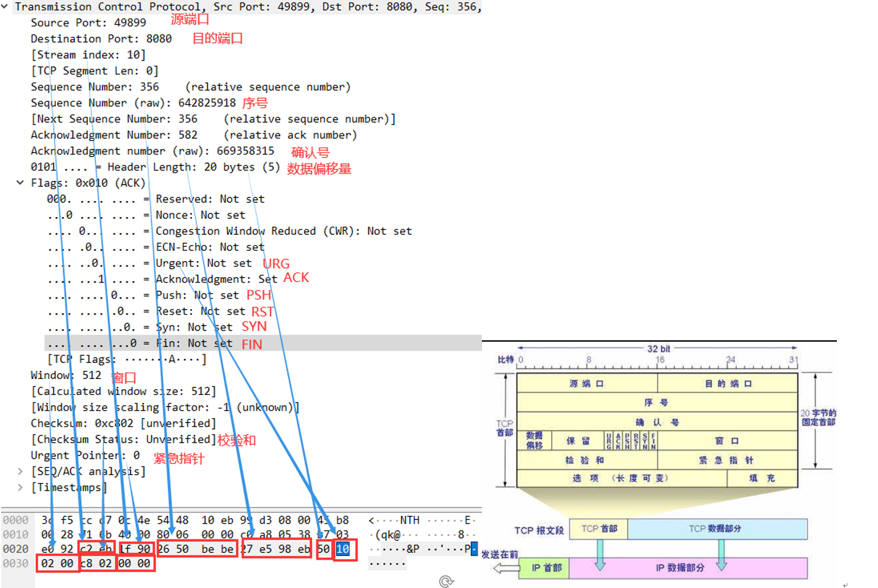878x588 pixels.
Task: Select the Urgent Pointer: 0 row
Action: [x=85, y=455]
